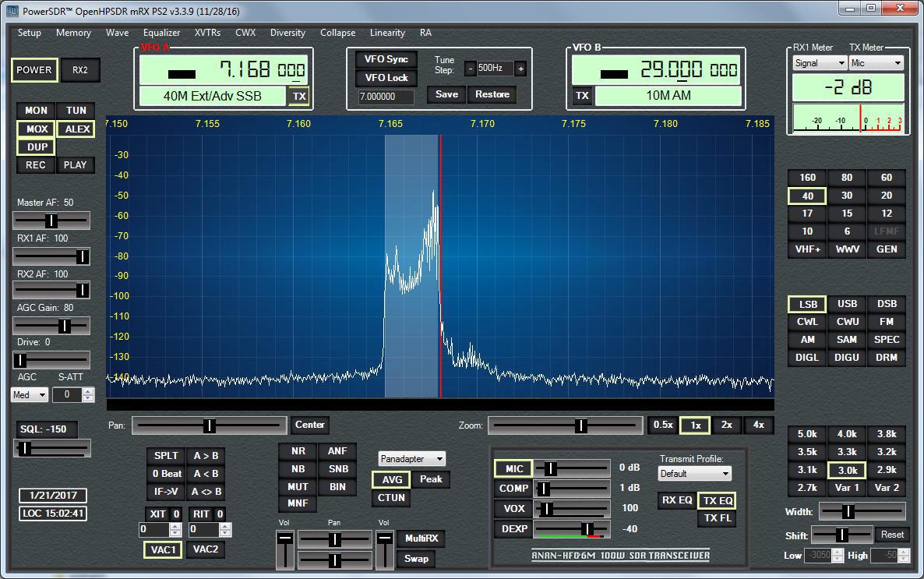This screenshot has height=579, width=924.
Task: Enable NR noise reduction
Action: (x=298, y=451)
